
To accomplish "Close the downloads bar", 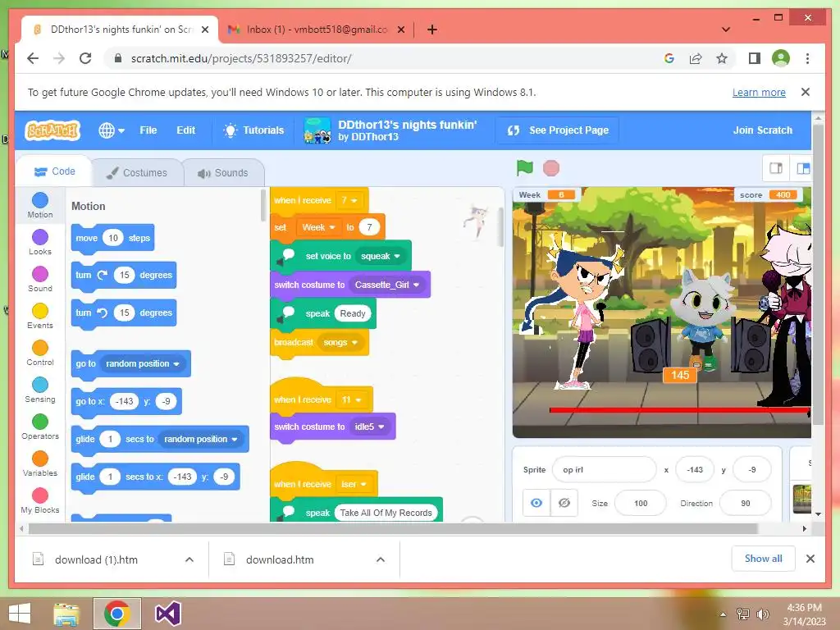I will [810, 559].
